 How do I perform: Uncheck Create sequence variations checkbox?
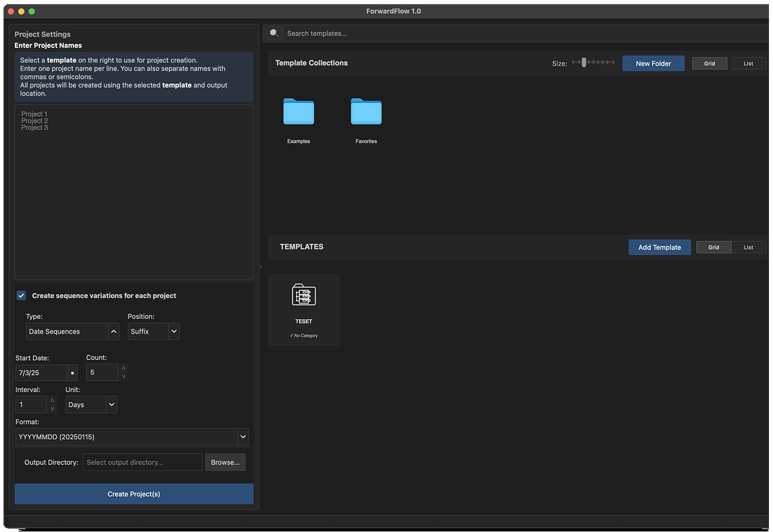(x=21, y=295)
